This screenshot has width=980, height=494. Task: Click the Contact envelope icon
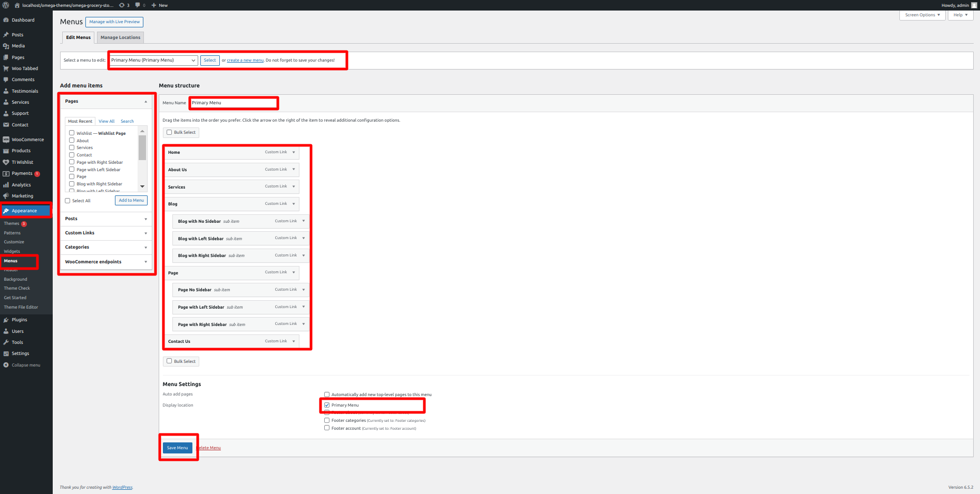[x=6, y=125]
